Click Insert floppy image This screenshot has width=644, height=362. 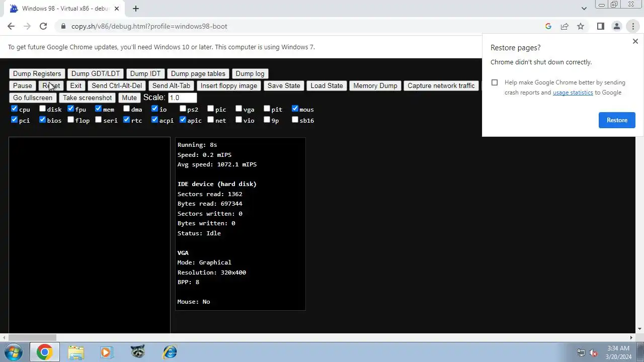click(x=229, y=85)
